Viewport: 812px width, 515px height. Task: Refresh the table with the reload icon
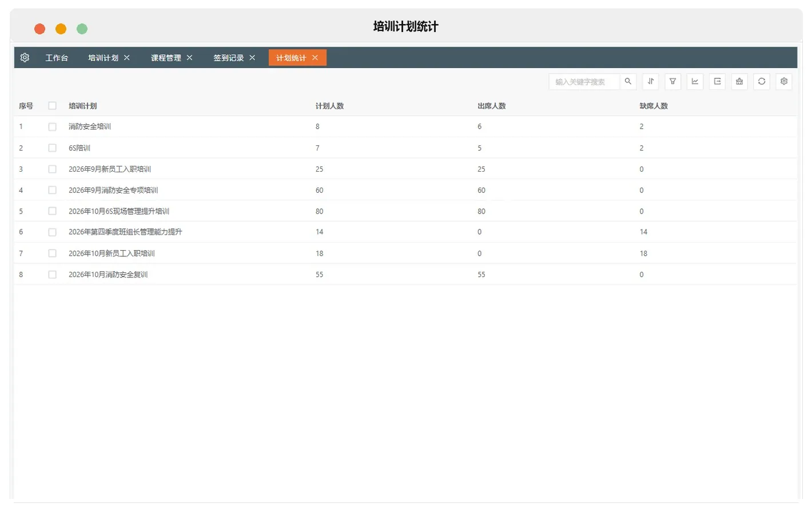(x=762, y=81)
